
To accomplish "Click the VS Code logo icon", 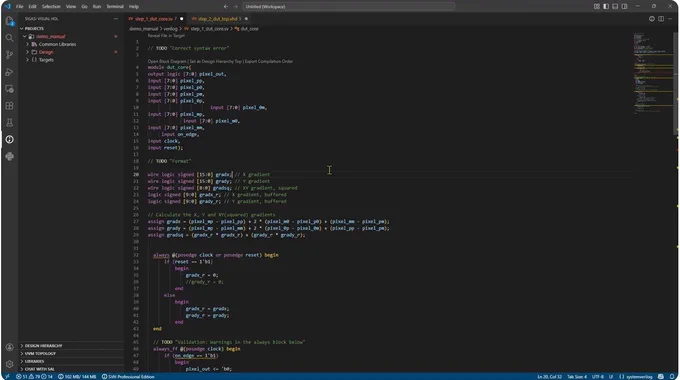I will point(7,7).
